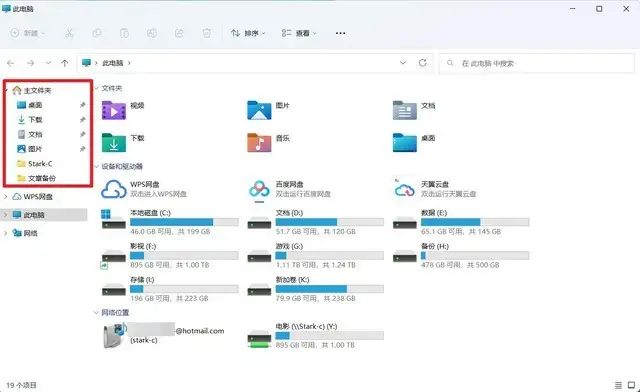
Task: Open the Sort (排序) dropdown
Action: pos(248,33)
